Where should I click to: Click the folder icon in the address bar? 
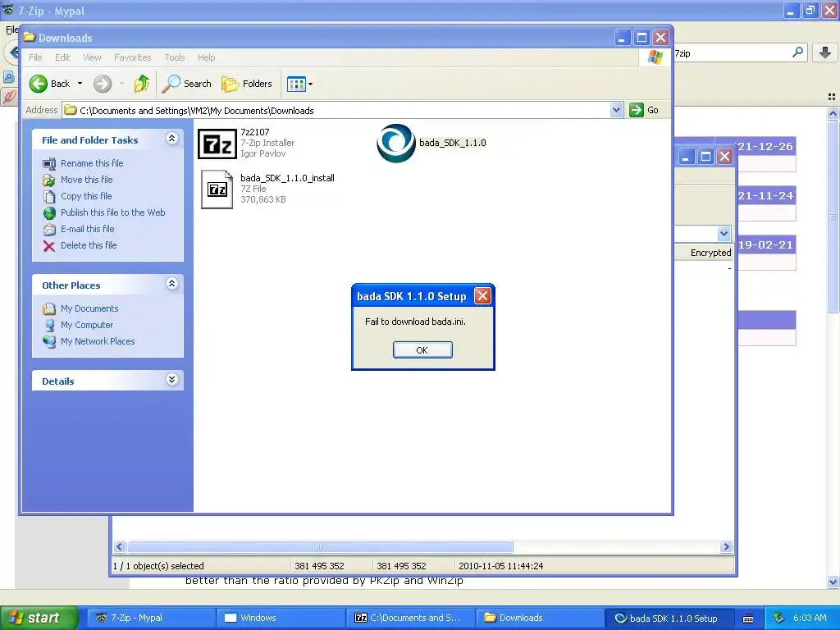click(x=71, y=111)
